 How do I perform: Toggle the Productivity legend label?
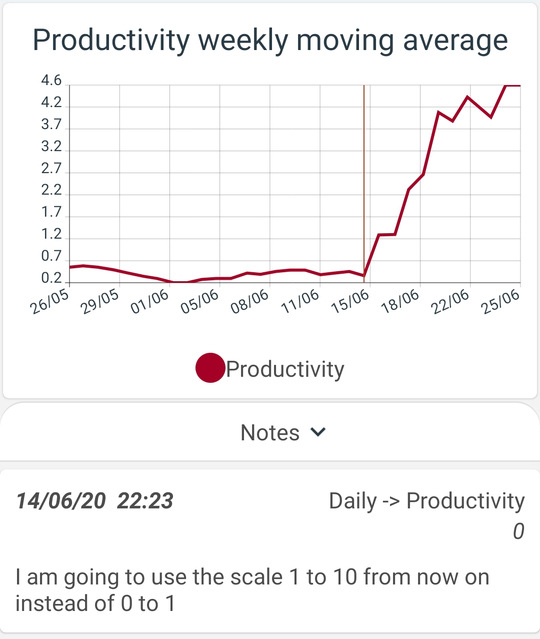(285, 369)
